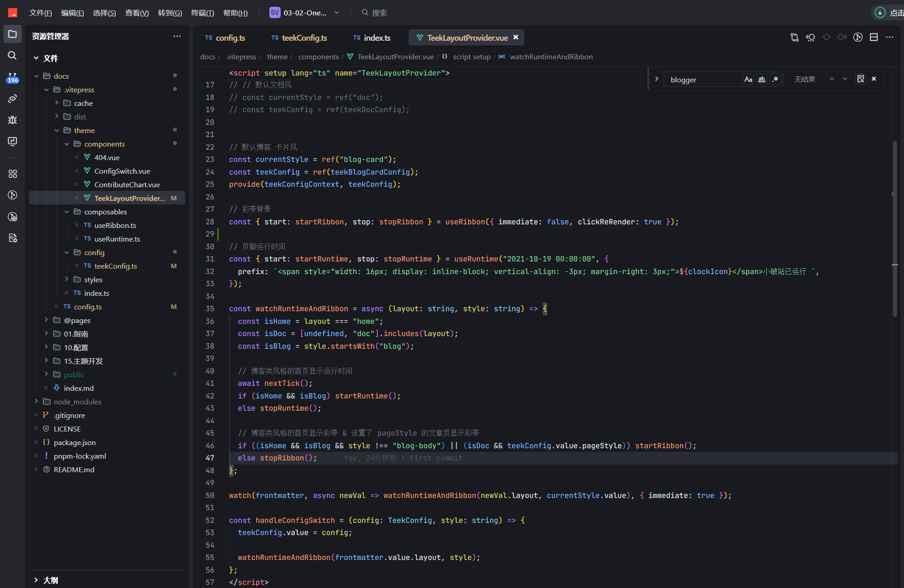Screen dimensions: 904x588
Task: Open the git search/inspect icon in the activity bar
Action: [x=12, y=217]
